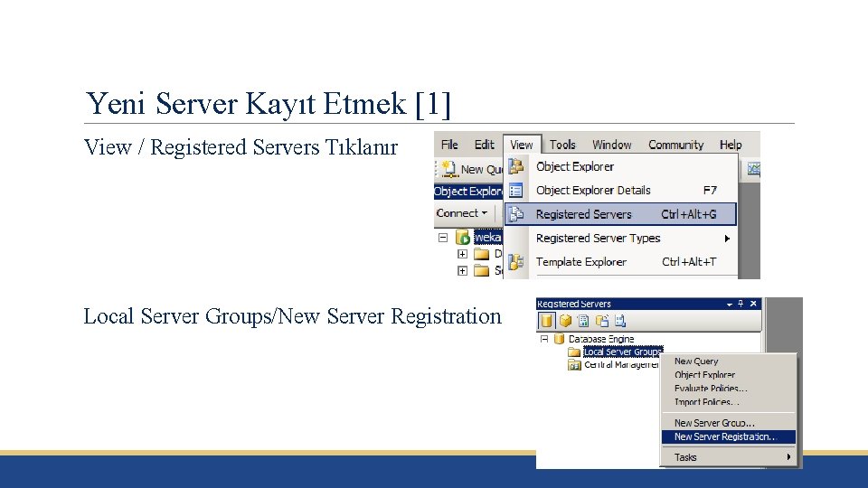868x488 pixels.
Task: Select Database Engine server type icon
Action: point(546,320)
